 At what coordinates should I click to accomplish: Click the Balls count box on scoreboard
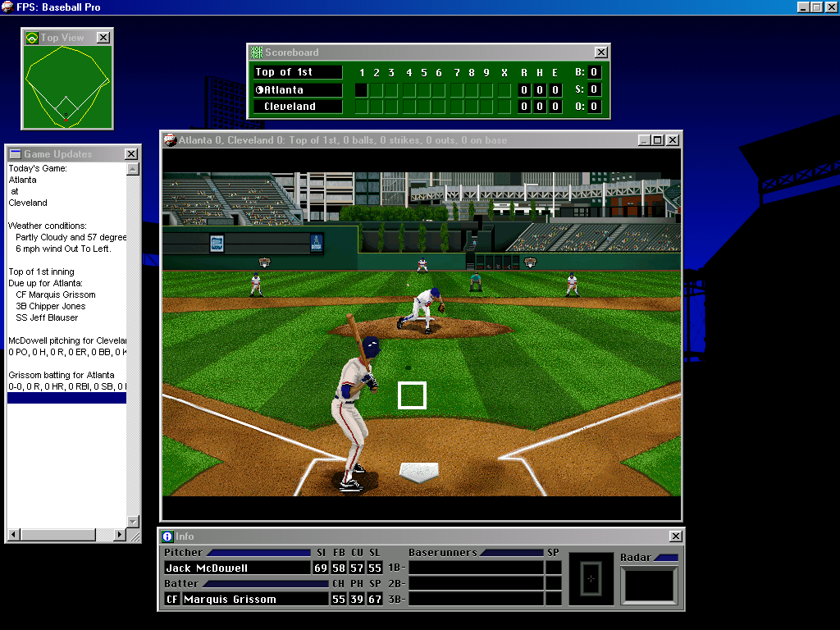594,72
